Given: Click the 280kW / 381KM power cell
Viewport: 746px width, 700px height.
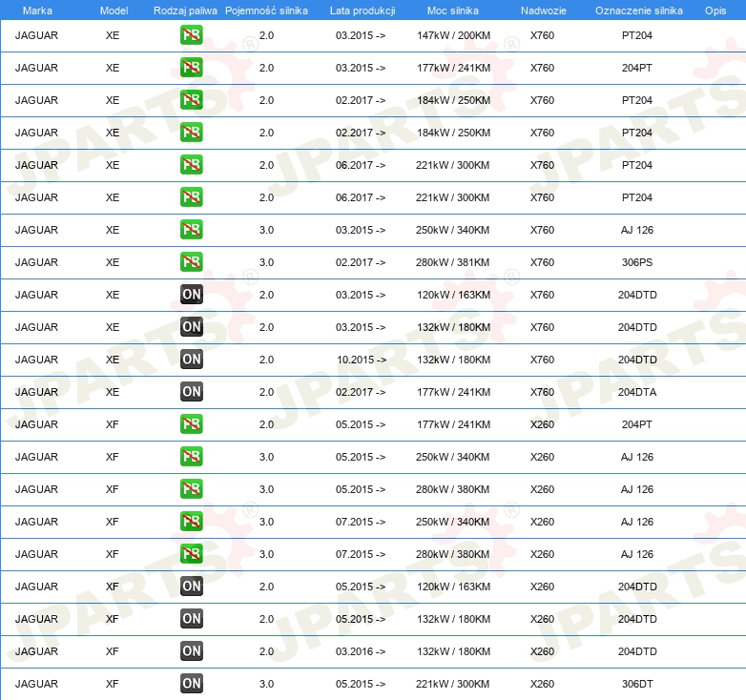Looking at the screenshot, I should 453,262.
